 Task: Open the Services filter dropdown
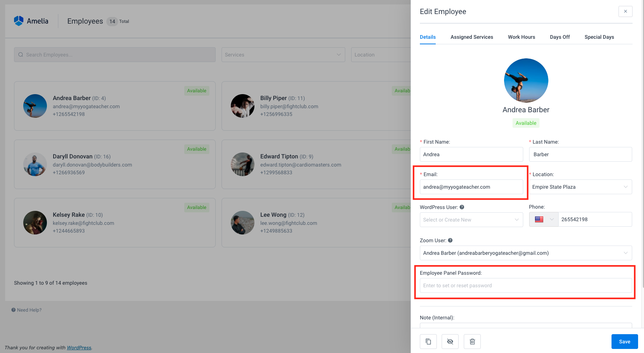283,54
